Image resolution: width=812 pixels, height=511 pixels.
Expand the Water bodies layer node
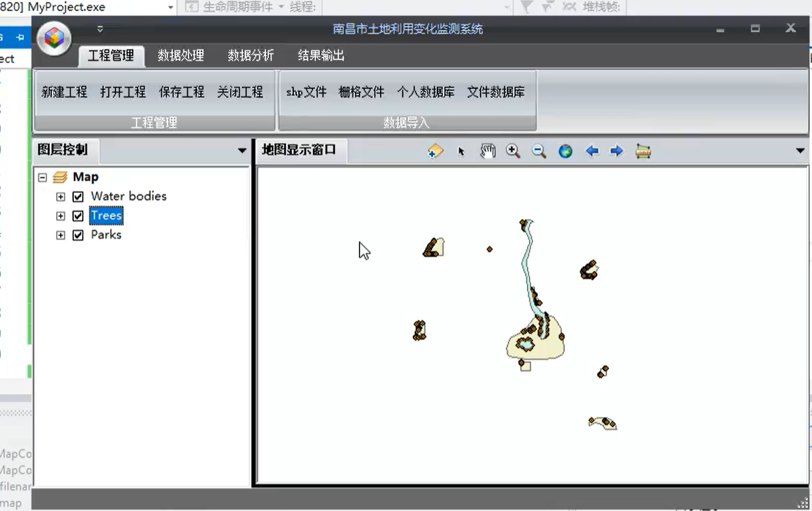[61, 196]
